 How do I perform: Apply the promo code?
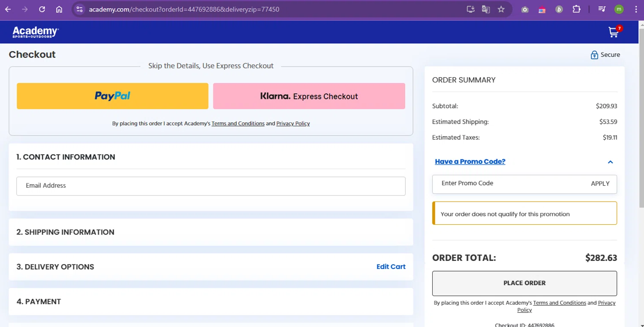click(600, 183)
